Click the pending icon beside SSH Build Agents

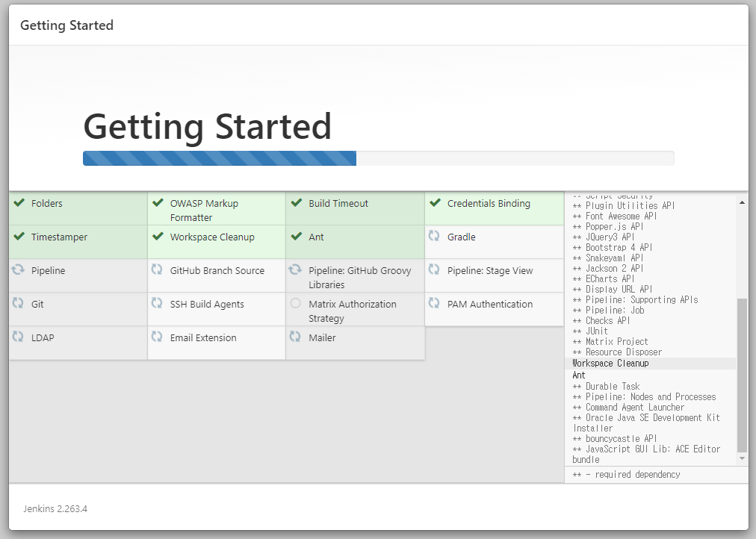(157, 303)
